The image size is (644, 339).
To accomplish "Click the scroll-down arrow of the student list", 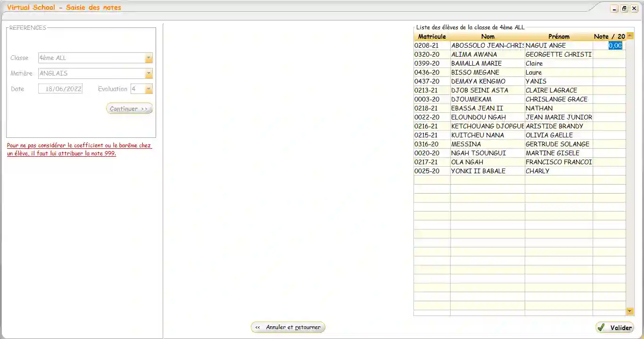I will tap(630, 311).
